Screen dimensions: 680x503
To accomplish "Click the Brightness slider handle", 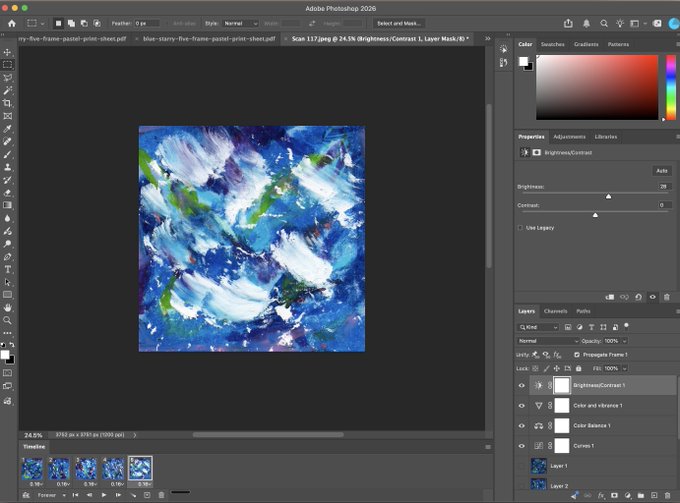I will point(608,196).
